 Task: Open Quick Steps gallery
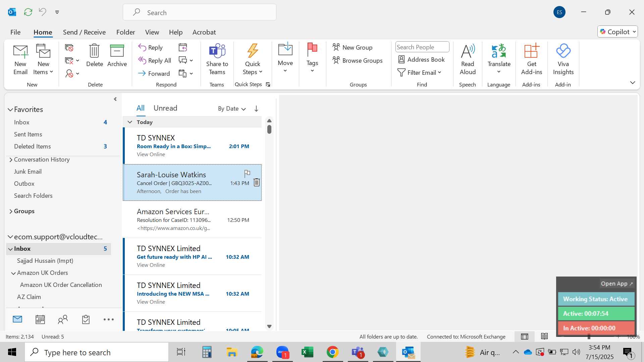coord(253,60)
